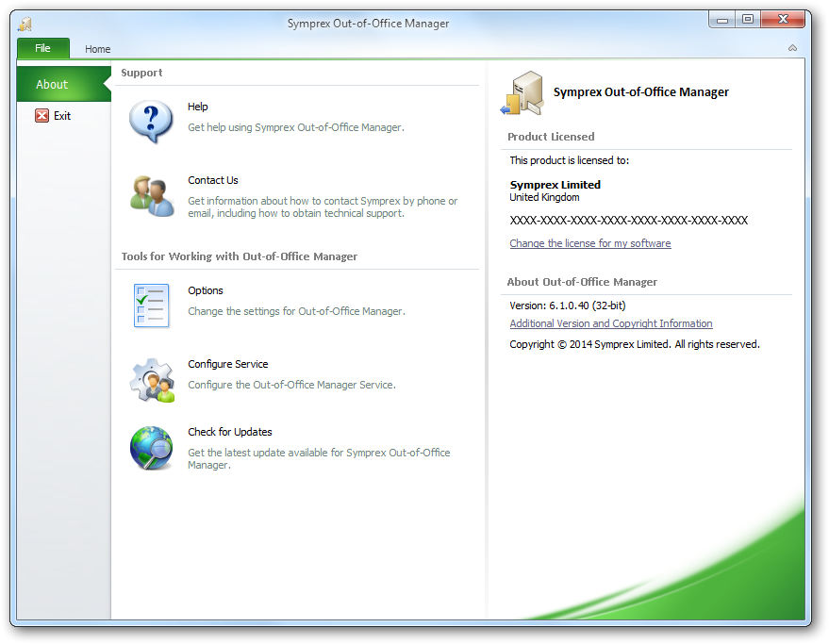Open Additional Version and Copyright Information link
Viewport: 829px width, 644px height.
tap(611, 323)
